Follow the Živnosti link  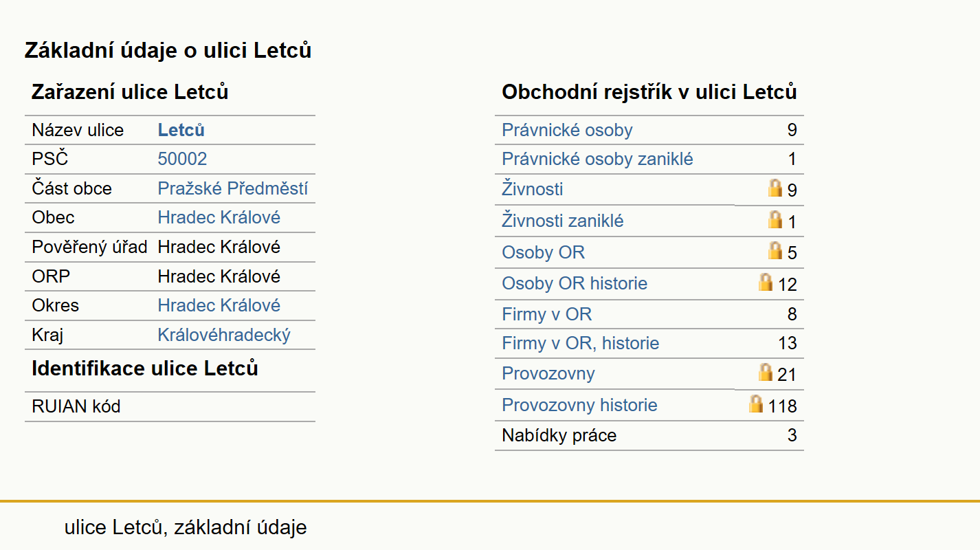(x=532, y=188)
